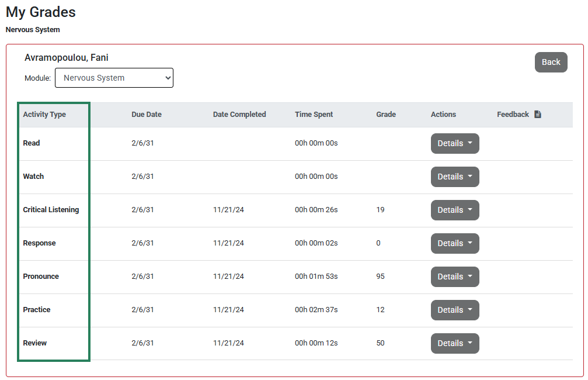The width and height of the screenshot is (588, 380).
Task: Click the Grade column header
Action: 385,114
